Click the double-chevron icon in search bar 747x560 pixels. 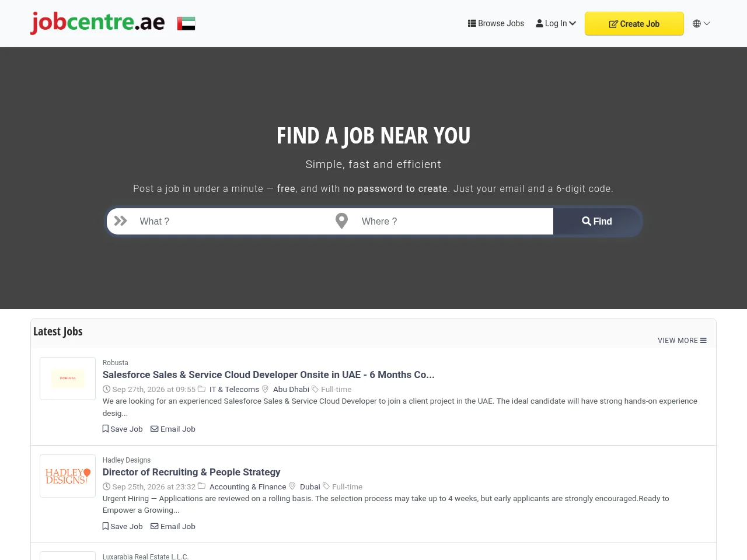coord(121,221)
